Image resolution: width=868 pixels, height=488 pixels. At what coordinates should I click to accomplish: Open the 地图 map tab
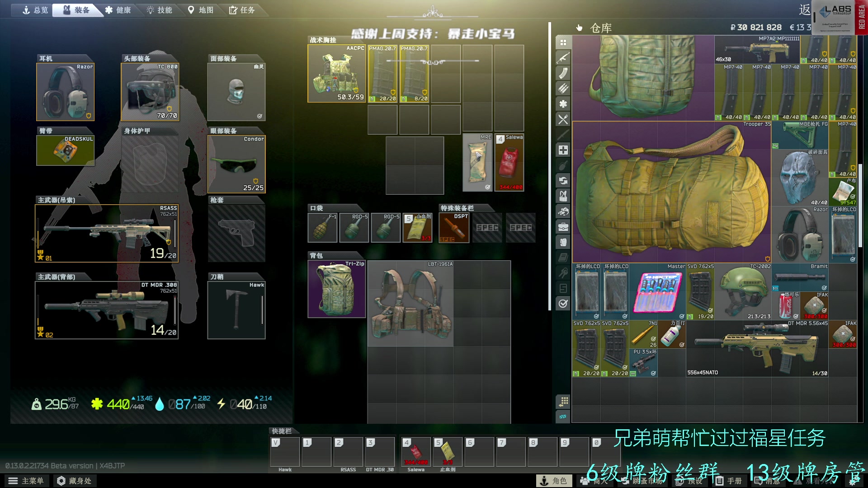(201, 10)
